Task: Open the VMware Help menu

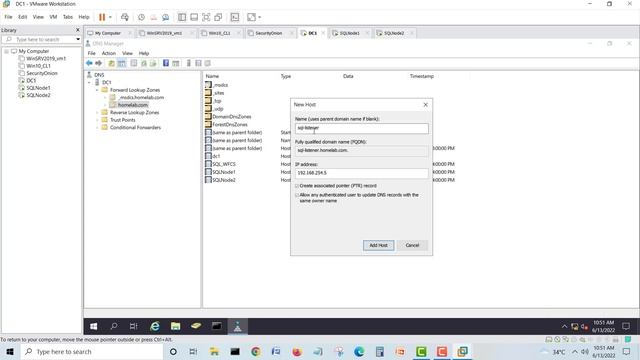Action: point(84,17)
